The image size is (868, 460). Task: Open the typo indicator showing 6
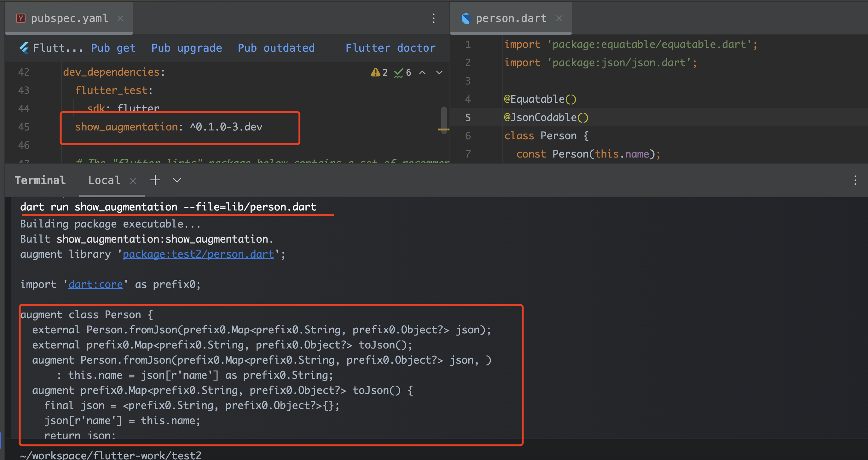[x=403, y=72]
